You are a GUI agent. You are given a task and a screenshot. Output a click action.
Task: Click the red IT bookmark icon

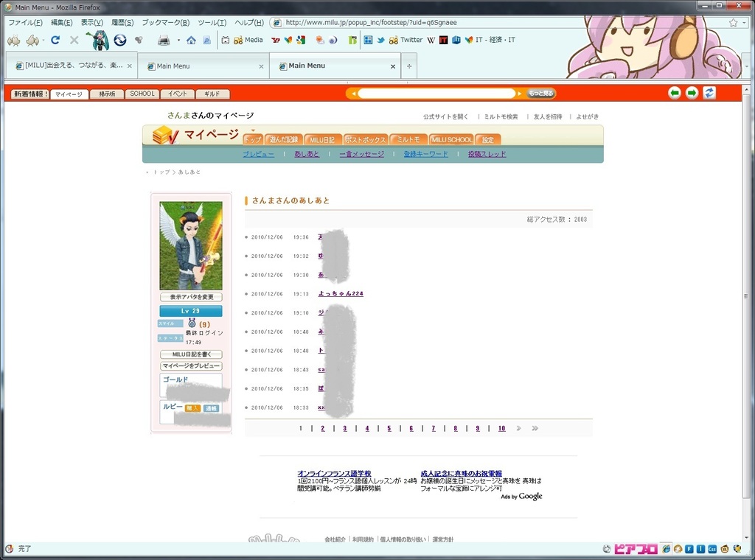tap(443, 40)
